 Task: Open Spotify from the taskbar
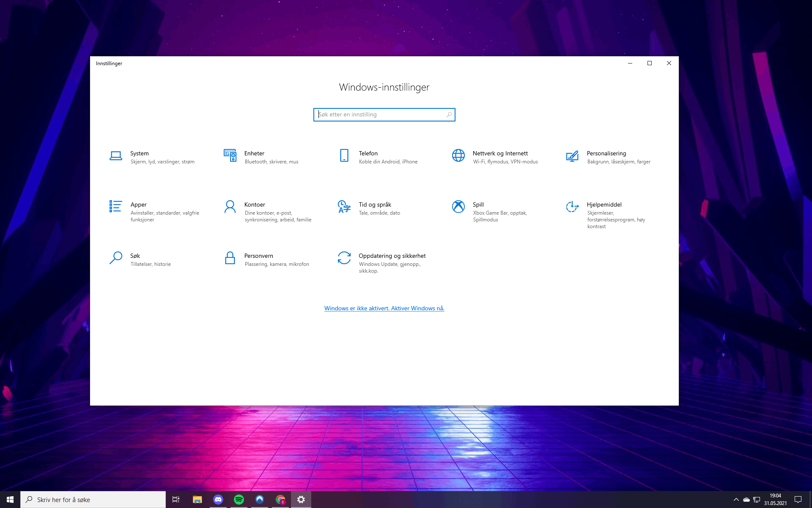[239, 500]
